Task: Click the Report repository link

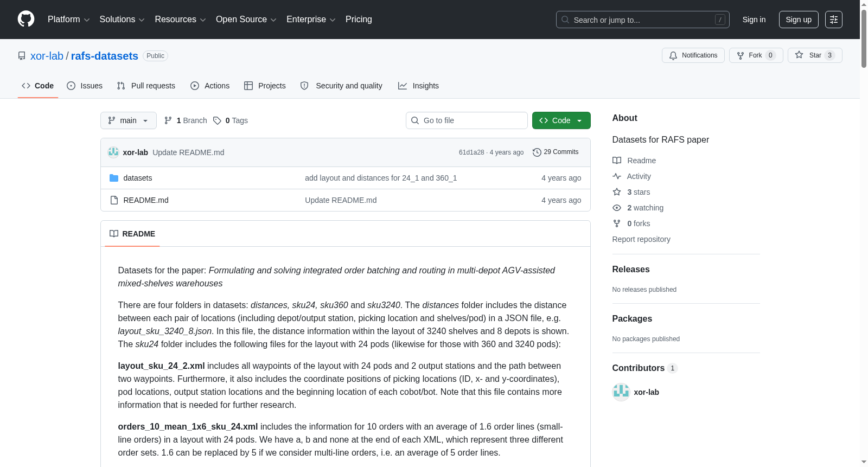Action: tap(641, 239)
